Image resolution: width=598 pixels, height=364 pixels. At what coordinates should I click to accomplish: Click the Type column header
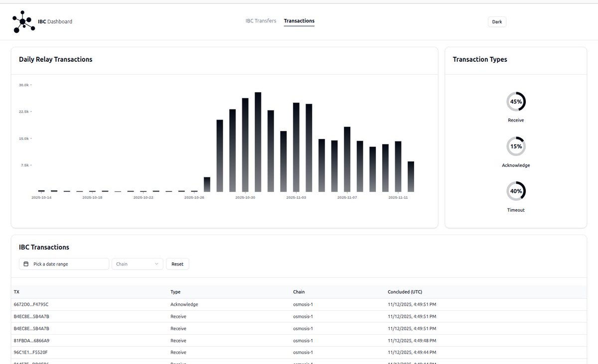pos(175,292)
